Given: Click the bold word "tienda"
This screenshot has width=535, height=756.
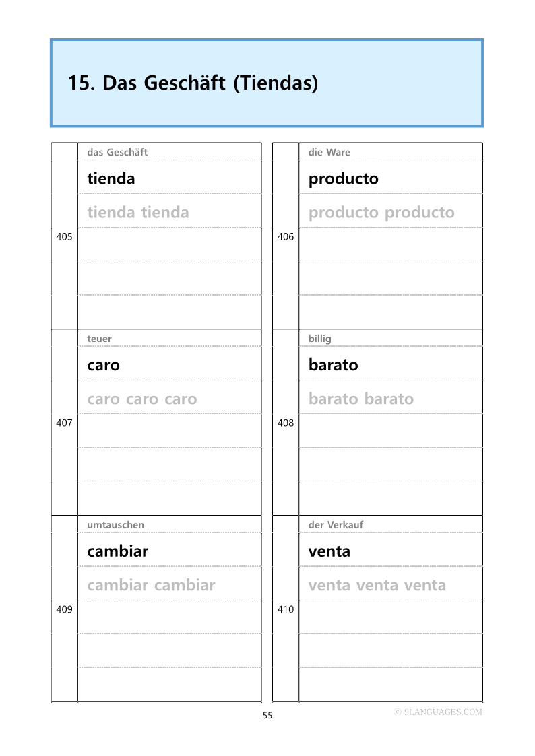Looking at the screenshot, I should (111, 178).
